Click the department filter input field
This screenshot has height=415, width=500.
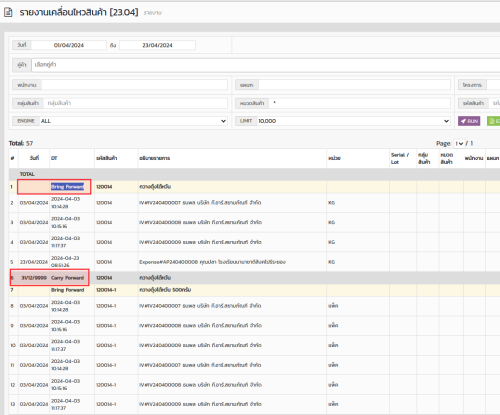pos(355,85)
